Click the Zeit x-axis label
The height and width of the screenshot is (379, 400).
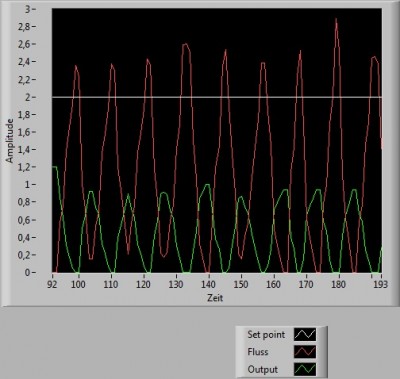(x=215, y=298)
